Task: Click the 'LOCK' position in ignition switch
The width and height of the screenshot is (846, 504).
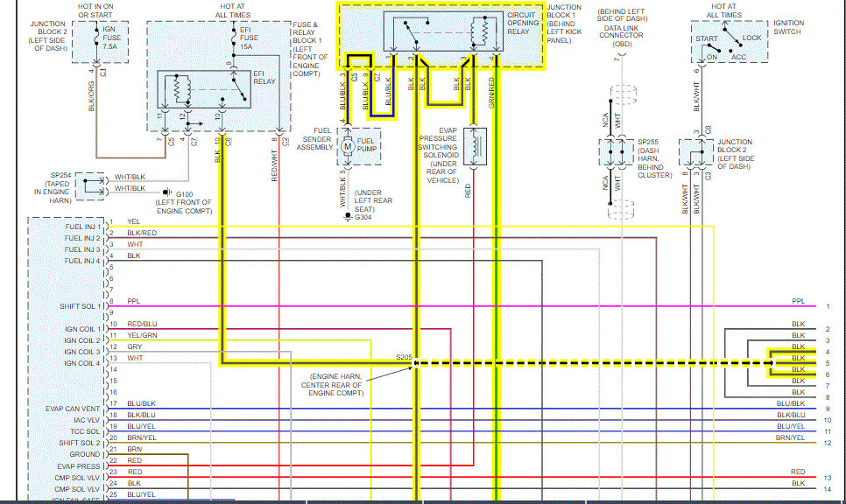Action: [x=751, y=38]
